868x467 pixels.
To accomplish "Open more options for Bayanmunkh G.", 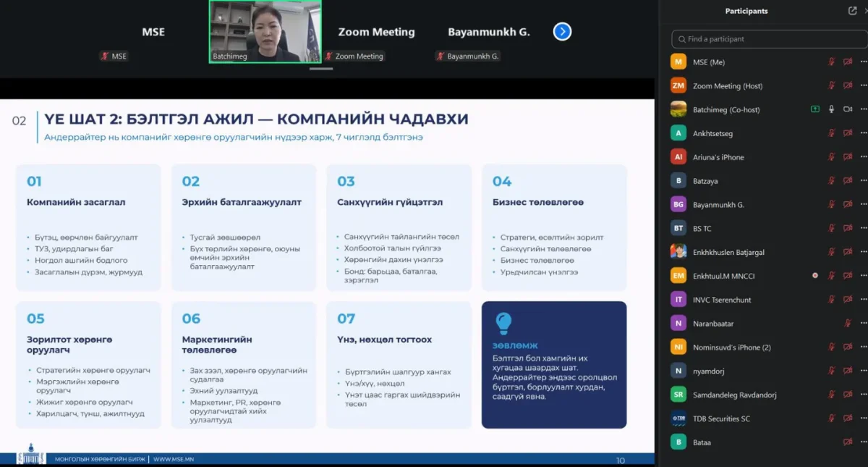I will click(x=863, y=205).
